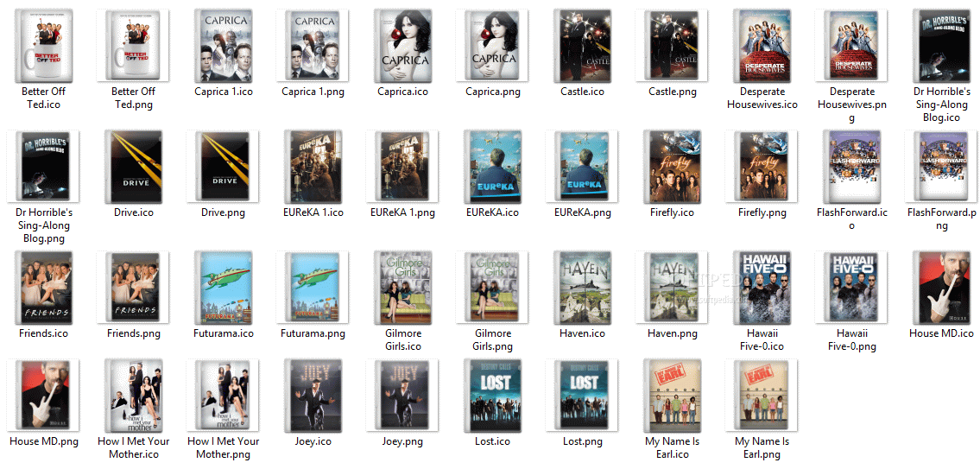Click the Lost.png icon
Viewport: 980px width, 469px height.
click(583, 396)
